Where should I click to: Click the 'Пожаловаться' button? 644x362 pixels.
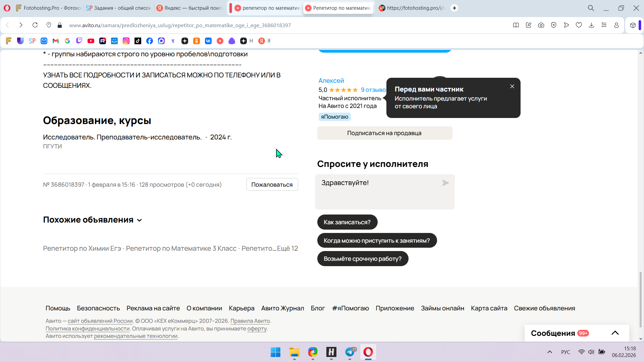[272, 185]
